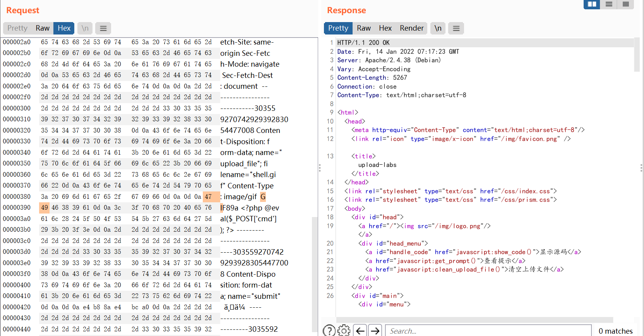
Task: Click ASCII text 'upload_file"; fi'
Action: click(244, 164)
